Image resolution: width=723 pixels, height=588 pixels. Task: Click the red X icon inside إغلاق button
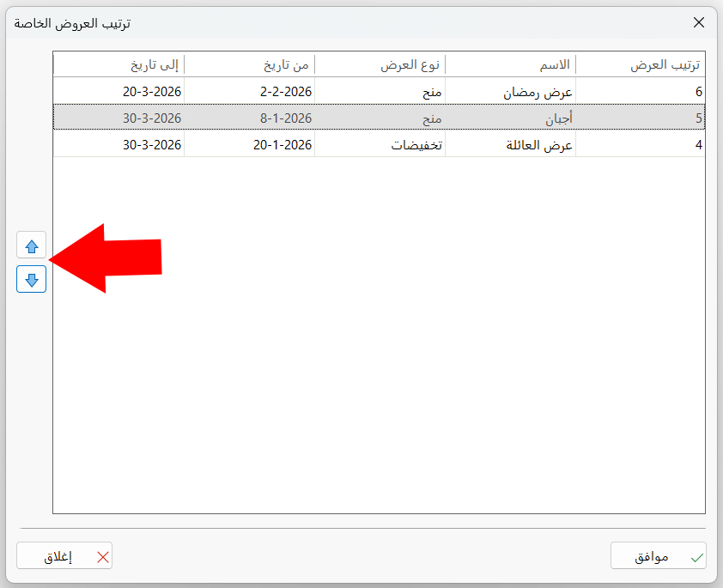[101, 556]
